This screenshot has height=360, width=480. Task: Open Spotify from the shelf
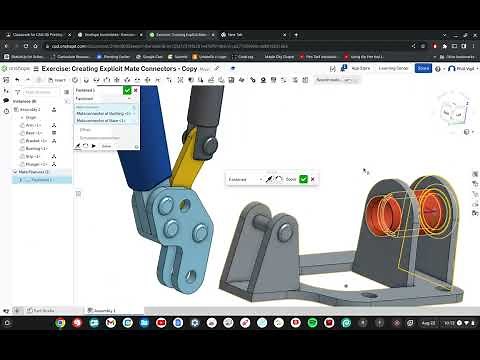[x=312, y=323]
